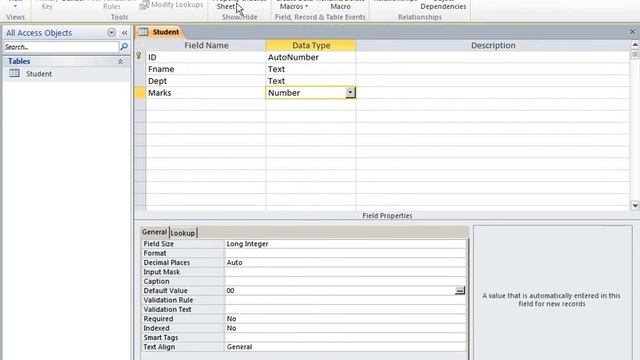
Task: Click Rename/Delete Macro in the ribbon
Action: click(340, 5)
